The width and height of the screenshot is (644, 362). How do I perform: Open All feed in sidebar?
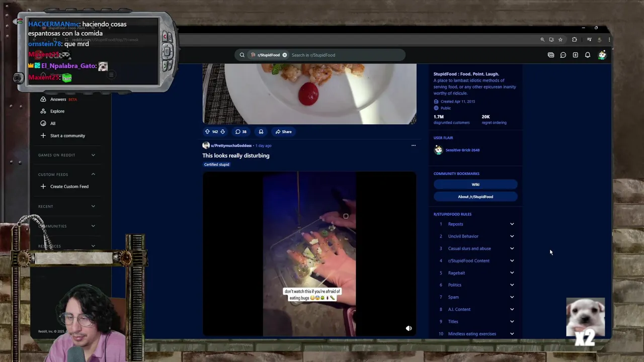click(52, 123)
